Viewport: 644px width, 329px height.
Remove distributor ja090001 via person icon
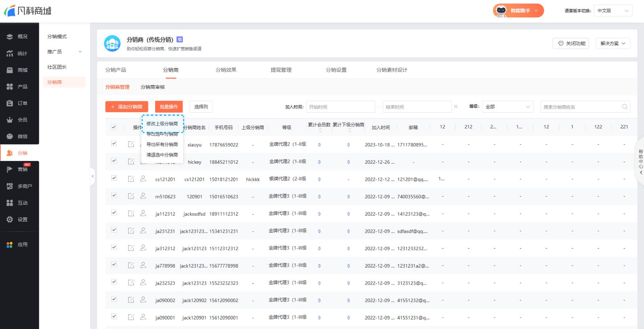(x=143, y=317)
